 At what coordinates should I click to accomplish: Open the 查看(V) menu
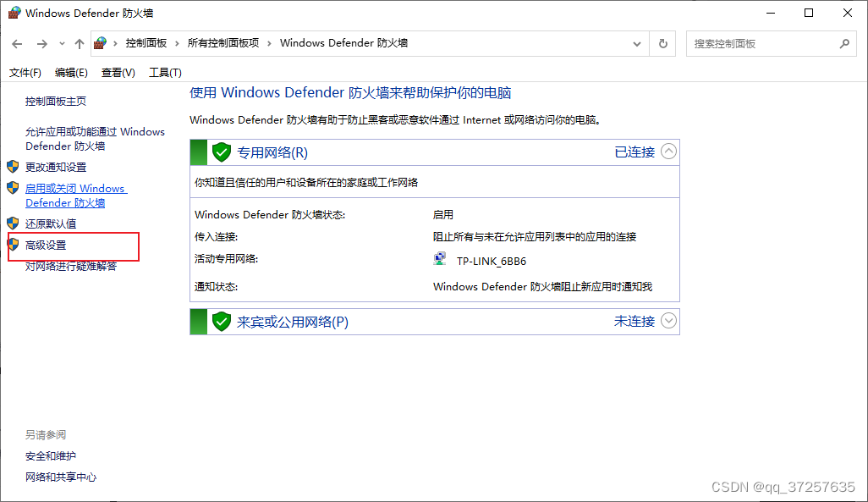(118, 73)
